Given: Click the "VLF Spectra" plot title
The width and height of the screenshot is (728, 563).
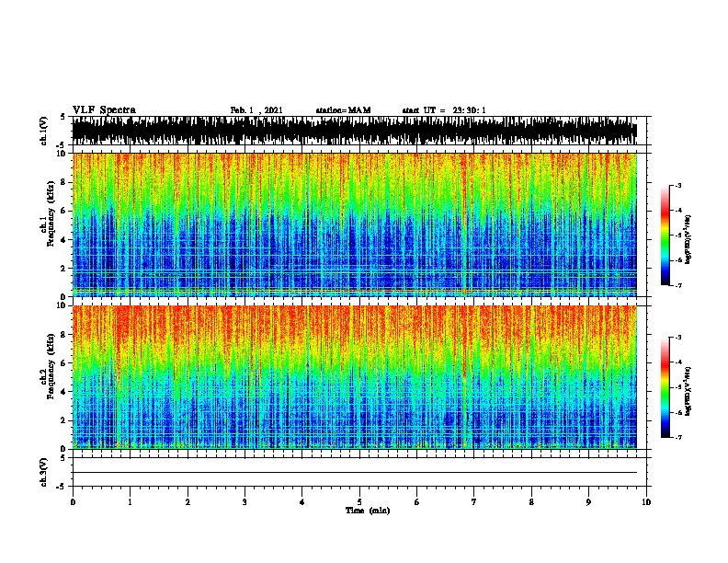Looking at the screenshot, I should (x=104, y=109).
